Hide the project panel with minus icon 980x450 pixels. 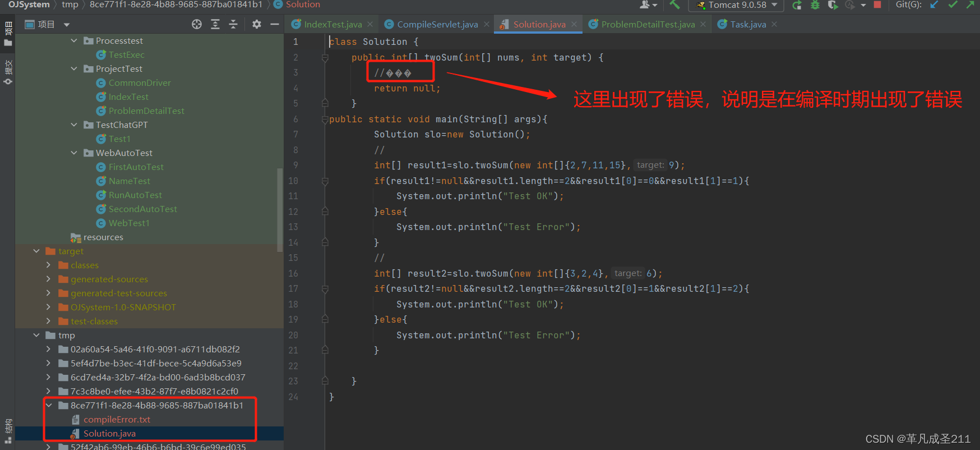click(275, 24)
